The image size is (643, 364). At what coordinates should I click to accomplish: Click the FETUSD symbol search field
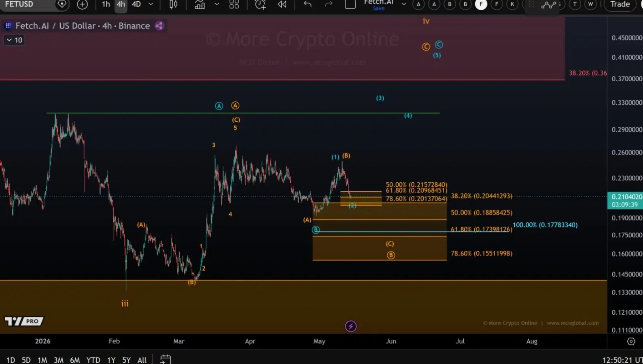(x=19, y=4)
